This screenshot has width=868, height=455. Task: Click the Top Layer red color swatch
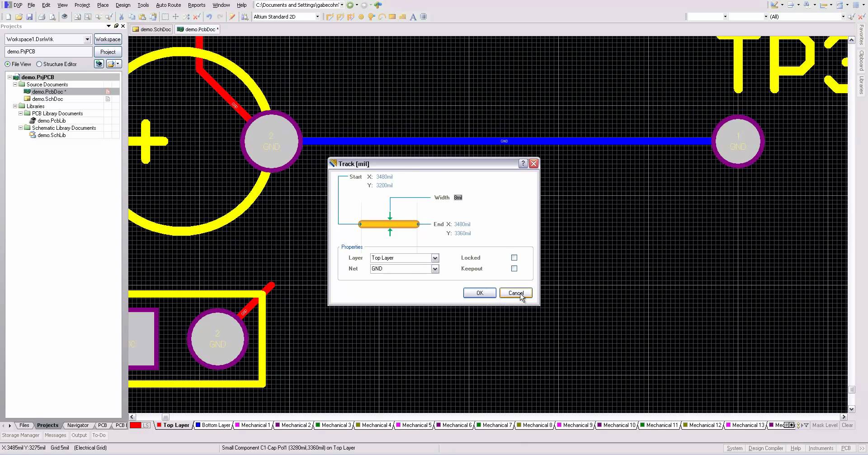click(159, 425)
